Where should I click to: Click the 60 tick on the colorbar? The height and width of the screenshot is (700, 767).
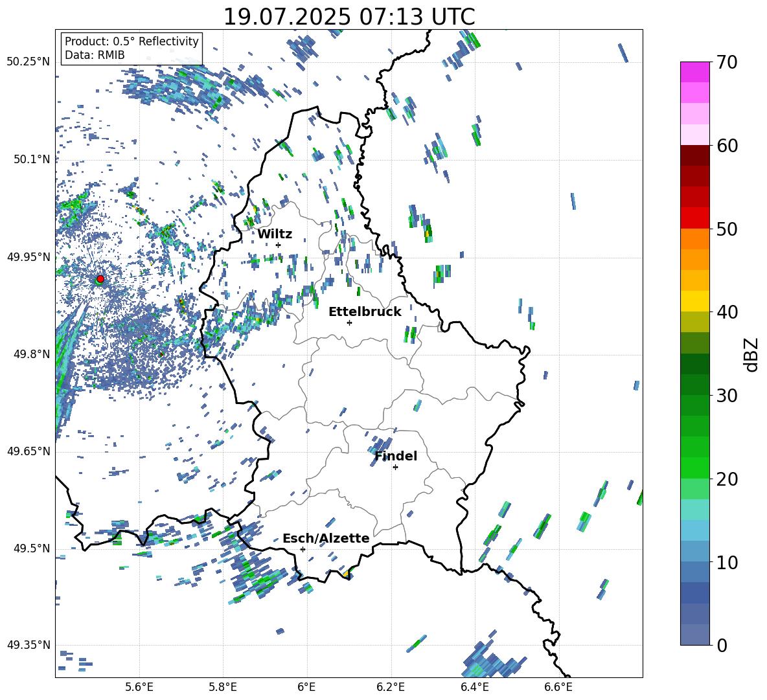point(727,146)
